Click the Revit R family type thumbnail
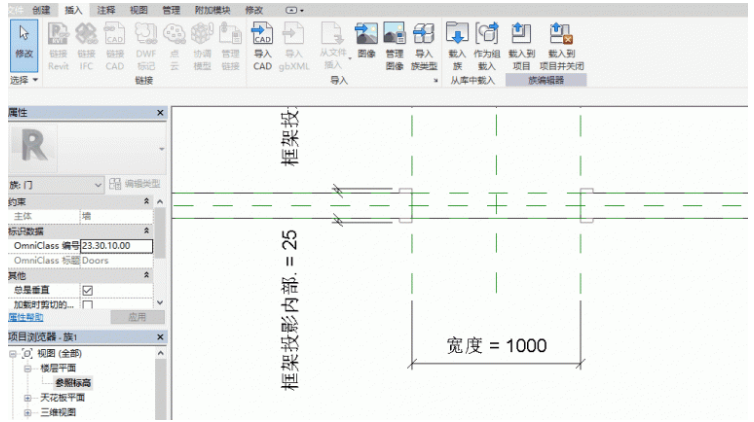Image resolution: width=754 pixels, height=422 pixels. pyautogui.click(x=33, y=147)
